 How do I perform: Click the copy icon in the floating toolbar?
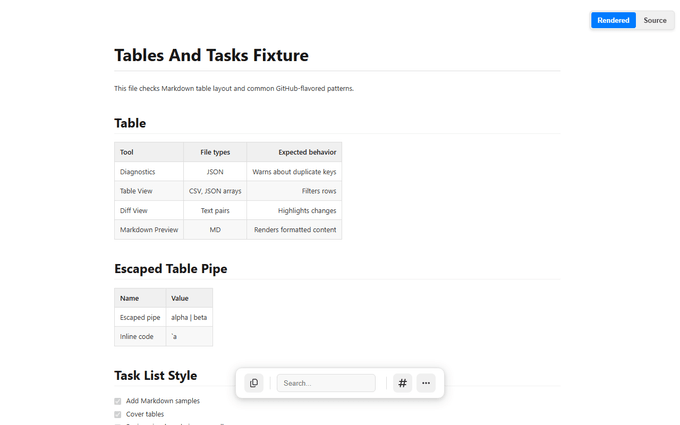point(254,383)
